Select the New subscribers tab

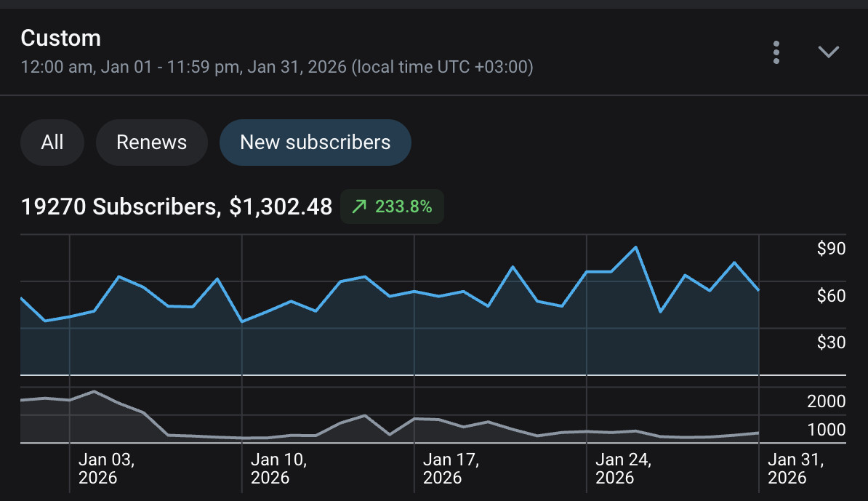316,143
